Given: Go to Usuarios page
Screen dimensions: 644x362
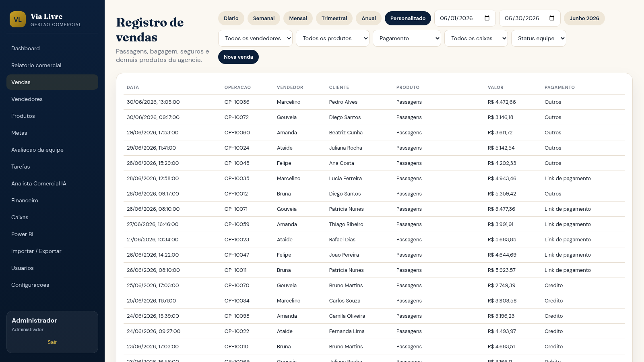Looking at the screenshot, I should pos(52,268).
